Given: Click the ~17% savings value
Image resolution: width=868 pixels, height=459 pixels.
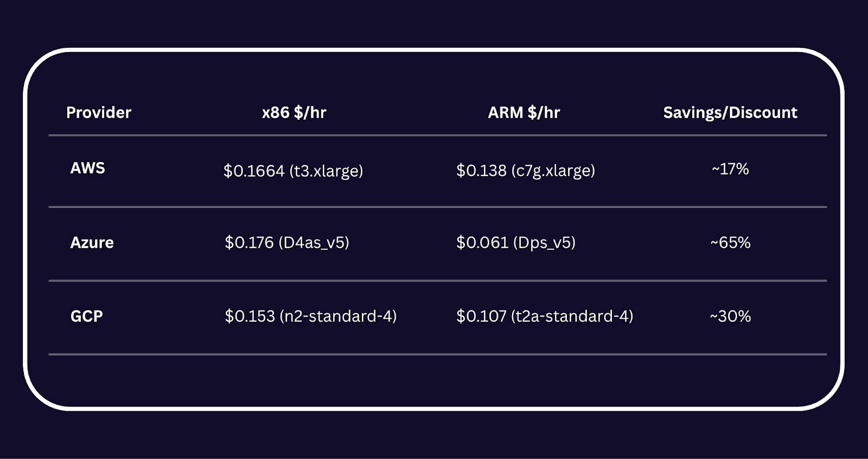Looking at the screenshot, I should 730,169.
